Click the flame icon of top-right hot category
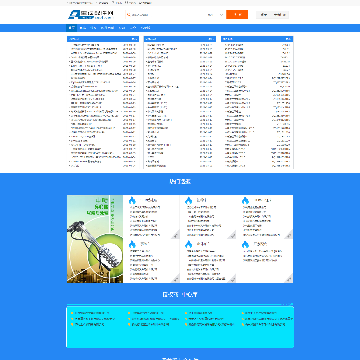The width and height of the screenshot is (360, 360). (x=245, y=200)
